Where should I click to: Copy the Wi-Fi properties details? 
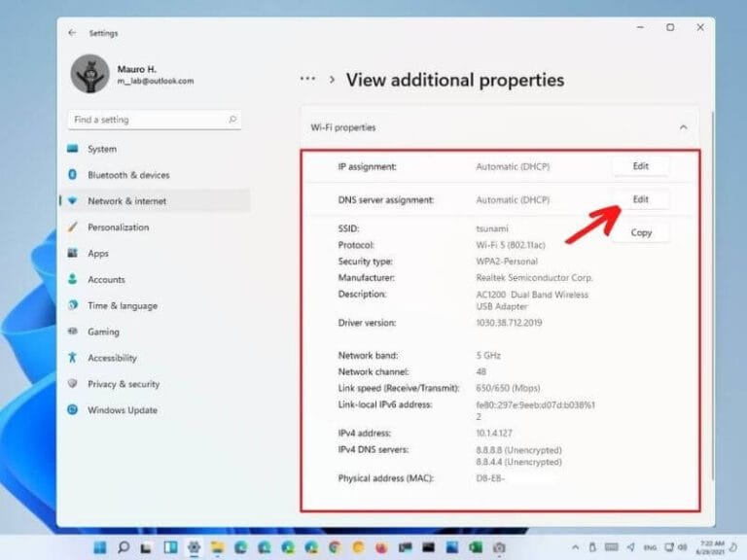641,233
